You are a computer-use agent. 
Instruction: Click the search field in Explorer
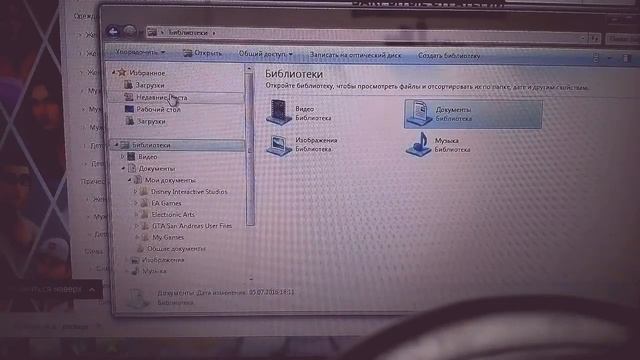pyautogui.click(x=622, y=39)
